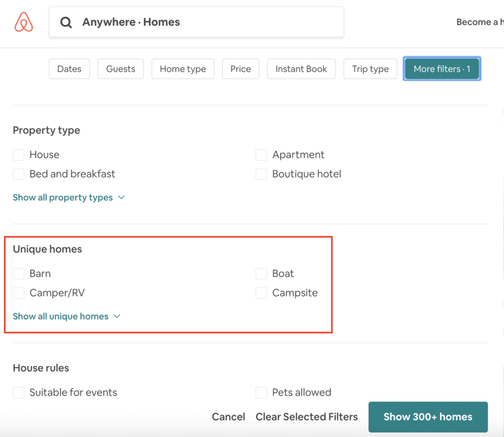Toggle the Pets allowed checkbox
This screenshot has width=504, height=437.
coord(261,393)
